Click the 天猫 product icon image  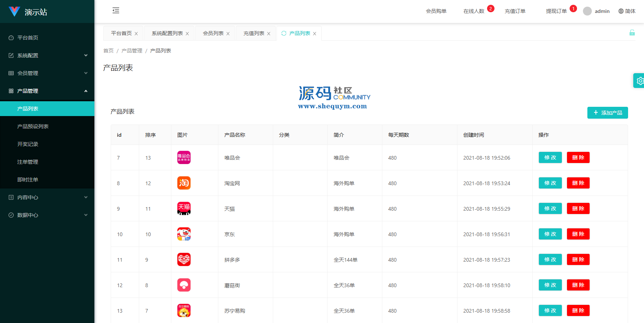tap(184, 208)
